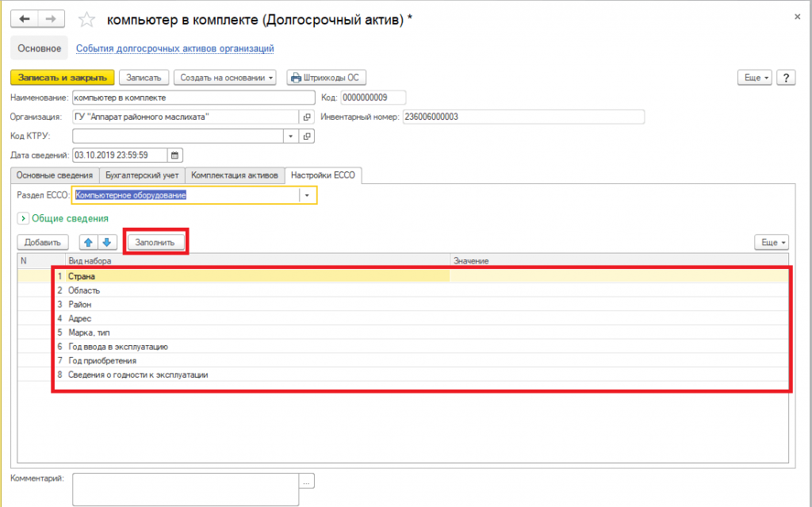Add this asset to favorites star
This screenshot has height=507, width=812.
coord(88,19)
